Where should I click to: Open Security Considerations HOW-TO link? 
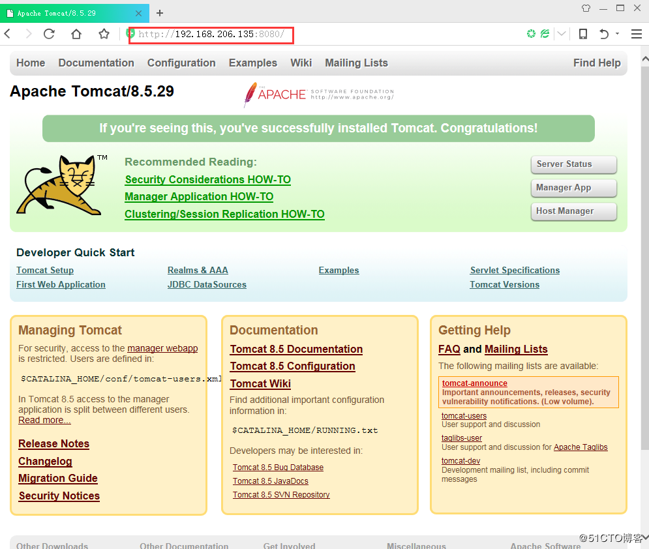pos(208,180)
